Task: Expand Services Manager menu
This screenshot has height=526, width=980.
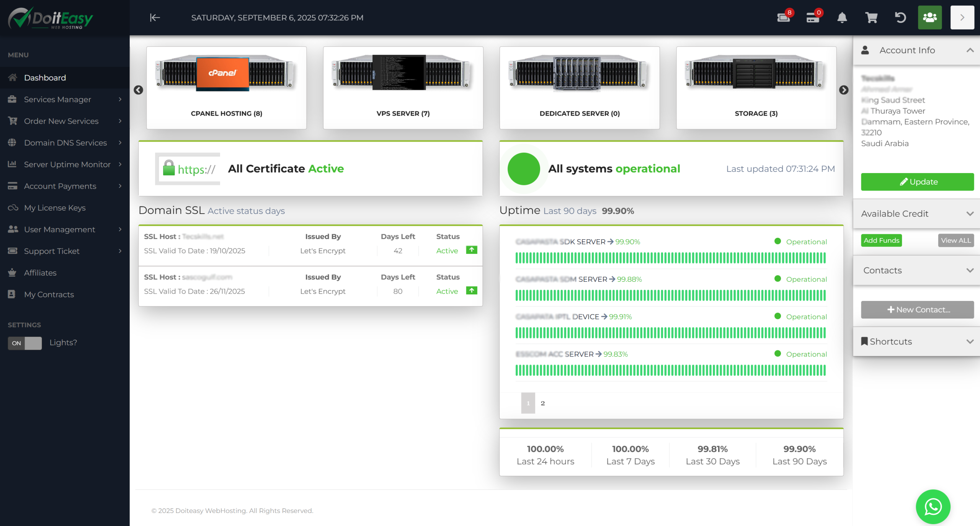Action: coord(57,100)
